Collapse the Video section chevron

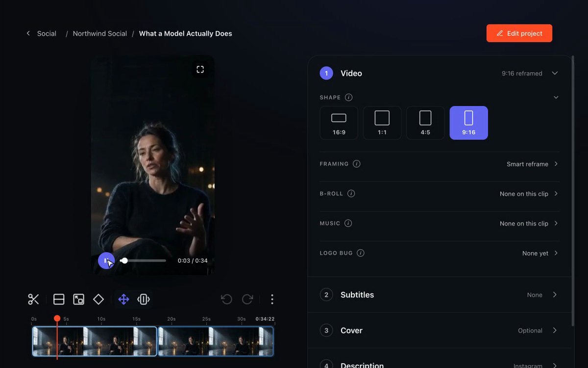tap(555, 73)
